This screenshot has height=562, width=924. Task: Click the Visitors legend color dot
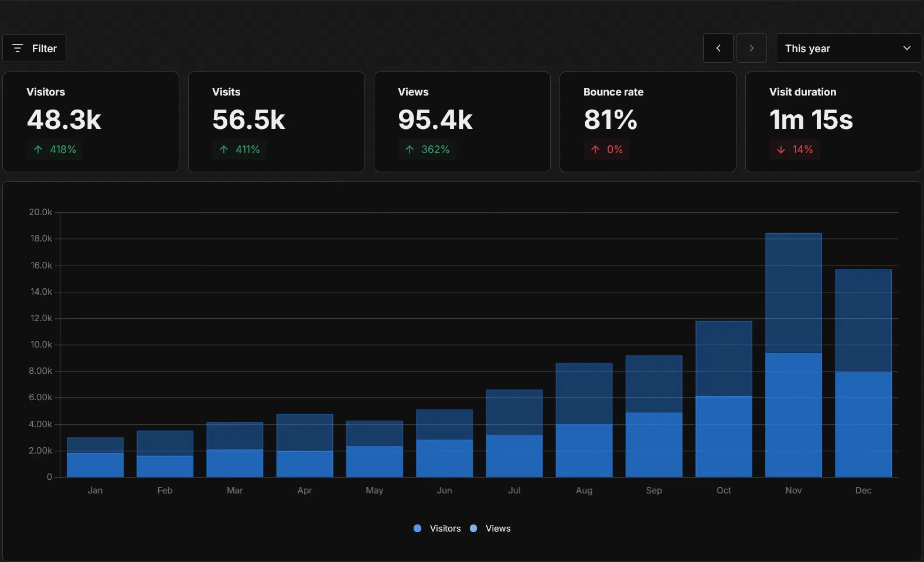[417, 529]
